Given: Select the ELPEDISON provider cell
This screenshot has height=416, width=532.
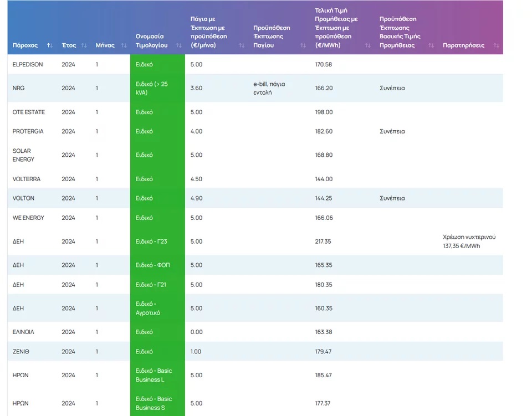Looking at the screenshot, I should click(28, 64).
